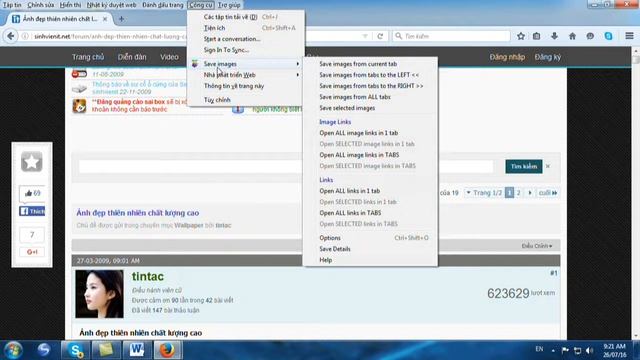Viewport: 640px width, 360px height.
Task: Open the Hiển thị menu
Action: pyautogui.click(x=70, y=5)
